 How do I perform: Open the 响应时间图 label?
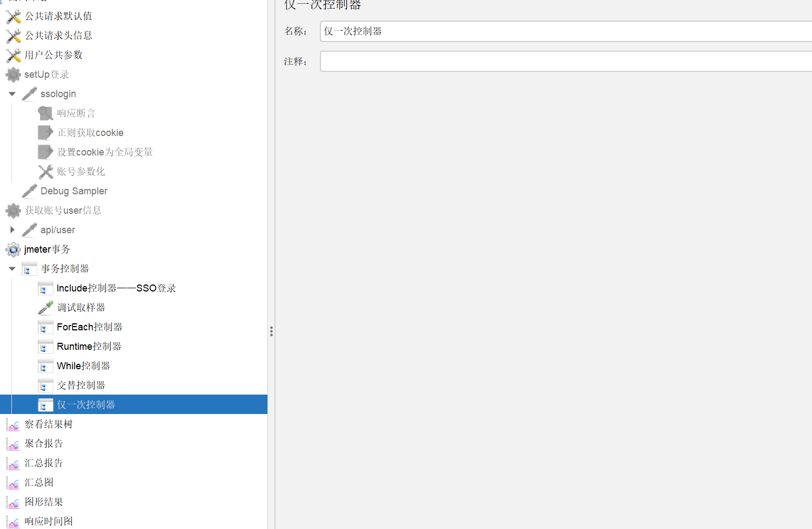pos(49,521)
